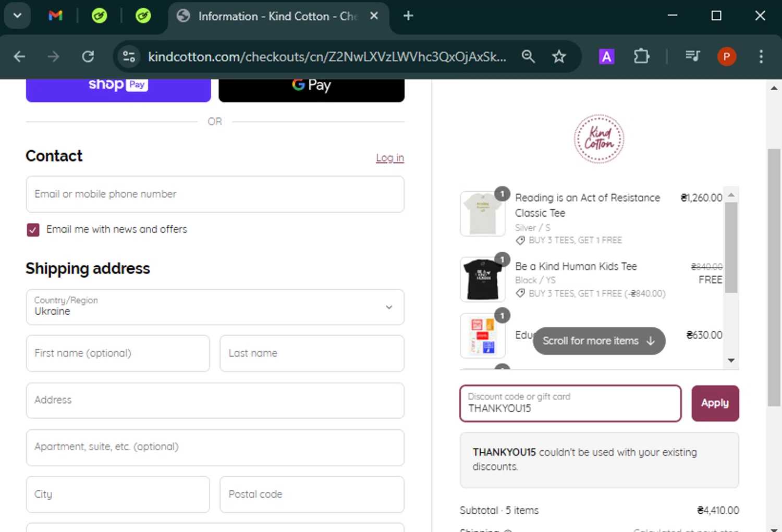Click the Address field
Viewport: 782px width, 532px height.
click(x=215, y=400)
